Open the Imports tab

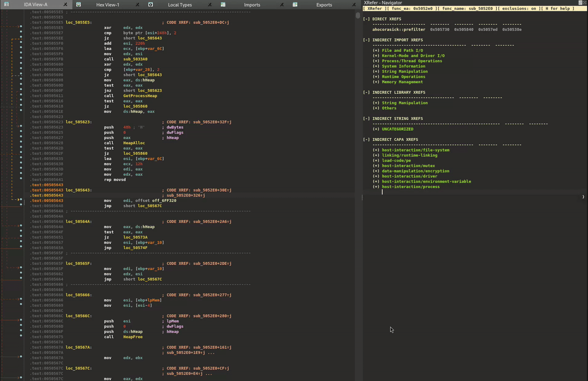pyautogui.click(x=252, y=5)
